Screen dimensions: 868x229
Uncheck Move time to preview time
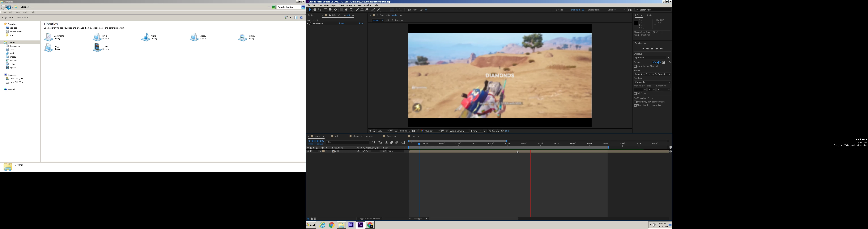(636, 105)
